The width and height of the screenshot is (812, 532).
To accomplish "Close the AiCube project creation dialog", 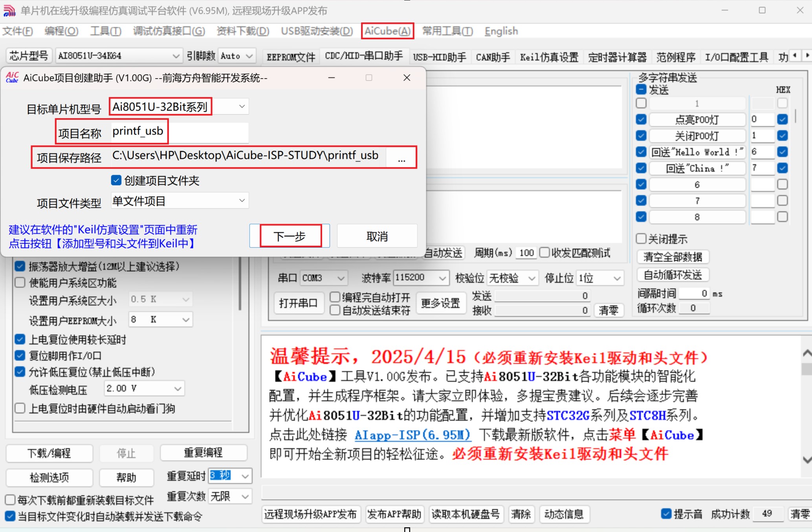I will (407, 78).
